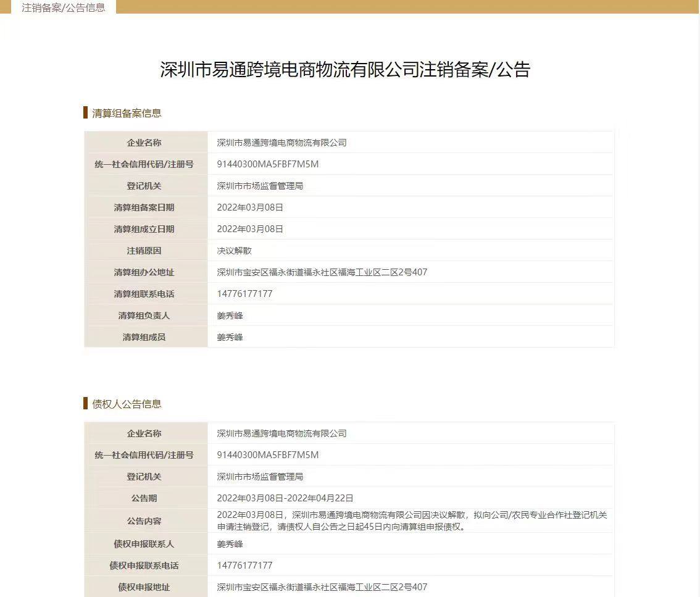The image size is (700, 597).
Task: Select the 公告内容 announcement paragraph text
Action: pyautogui.click(x=412, y=521)
